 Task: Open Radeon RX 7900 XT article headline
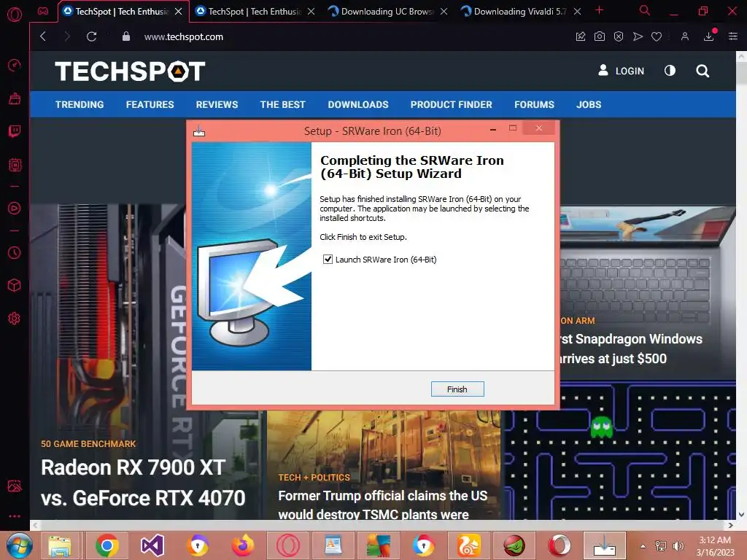(x=143, y=483)
